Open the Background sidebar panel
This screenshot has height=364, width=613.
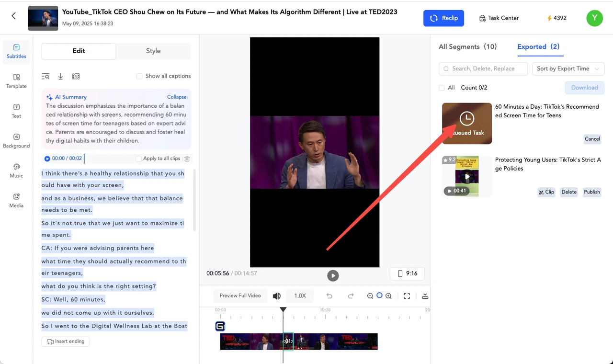coord(16,140)
